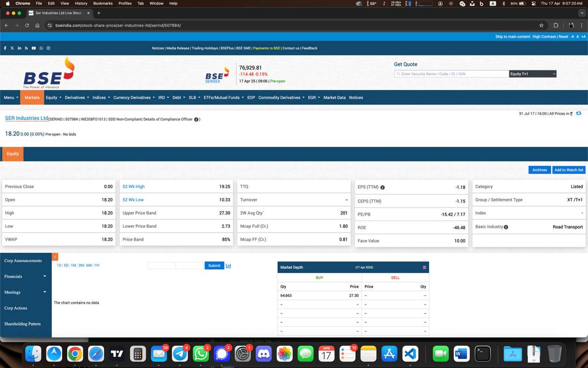Refresh prices with the reload icon

tap(579, 113)
